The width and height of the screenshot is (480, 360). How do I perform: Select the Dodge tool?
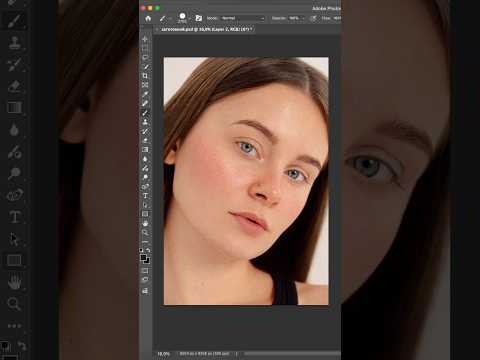click(x=145, y=177)
